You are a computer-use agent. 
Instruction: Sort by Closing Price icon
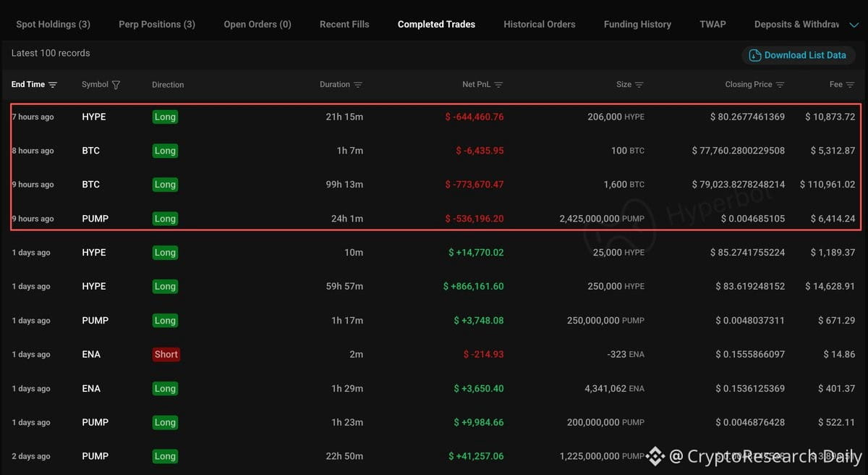780,85
